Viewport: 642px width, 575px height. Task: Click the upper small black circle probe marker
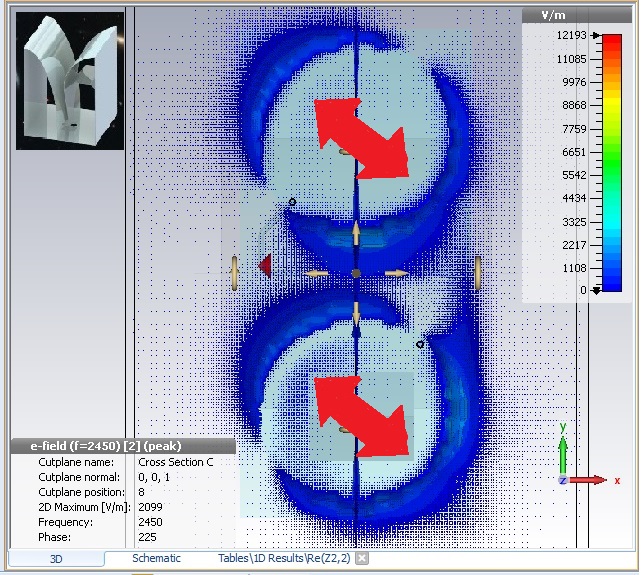(x=292, y=202)
